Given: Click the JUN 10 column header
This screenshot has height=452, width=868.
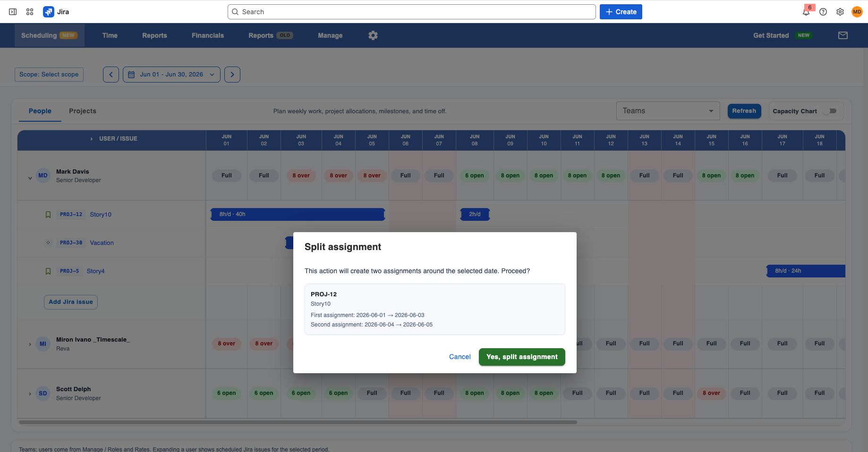Looking at the screenshot, I should 544,140.
